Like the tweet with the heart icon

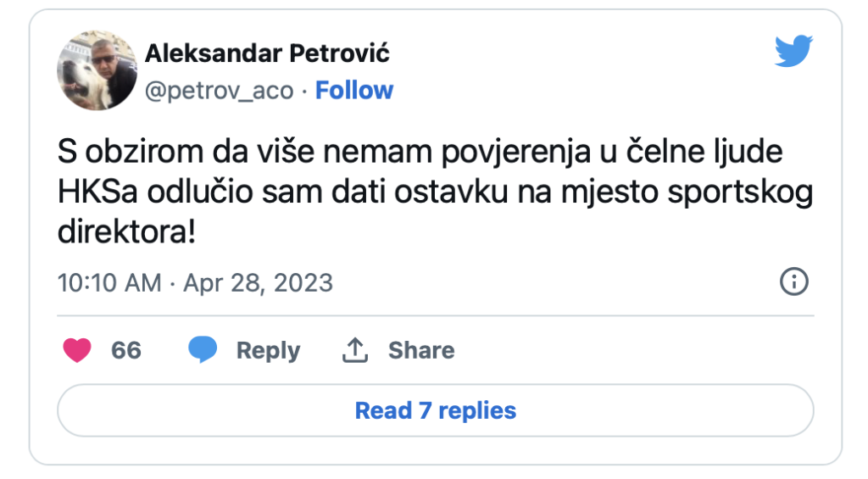(77, 350)
